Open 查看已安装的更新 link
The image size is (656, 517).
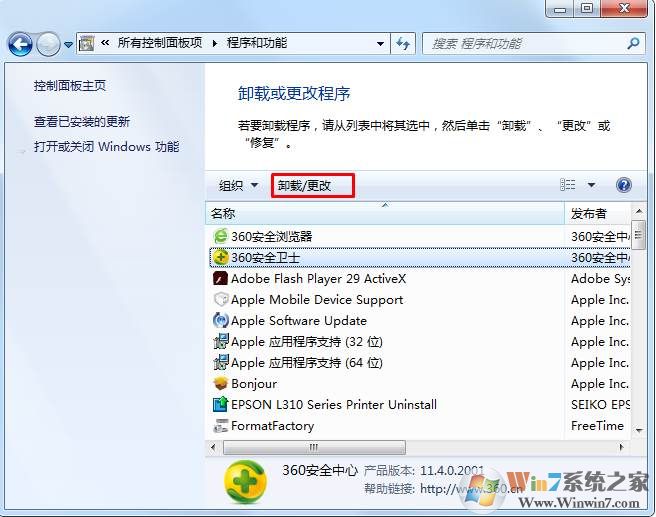[82, 122]
